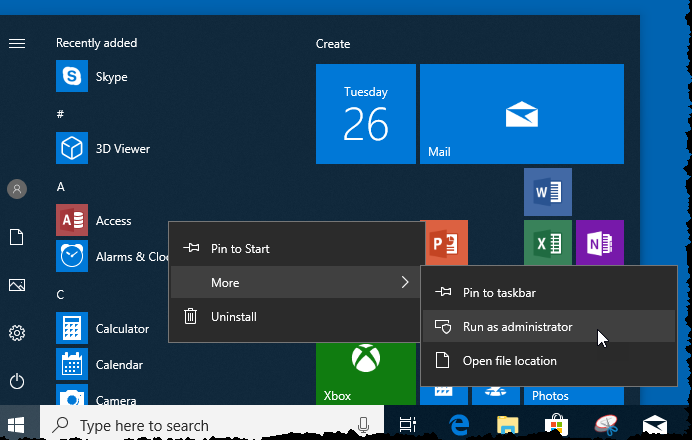Select Pin to Start in context menu
This screenshot has width=692, height=440.
295,248
